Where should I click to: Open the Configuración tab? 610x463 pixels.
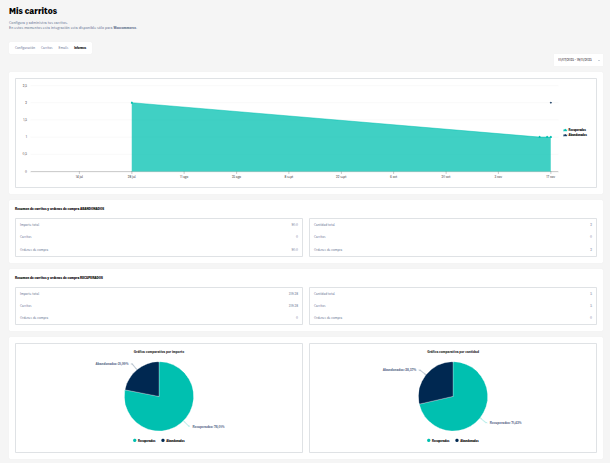click(x=25, y=48)
